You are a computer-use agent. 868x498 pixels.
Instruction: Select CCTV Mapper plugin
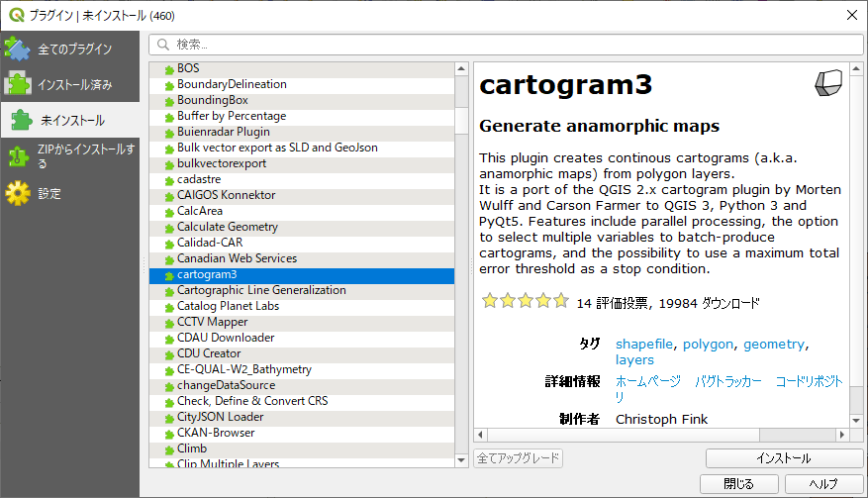coord(302,322)
